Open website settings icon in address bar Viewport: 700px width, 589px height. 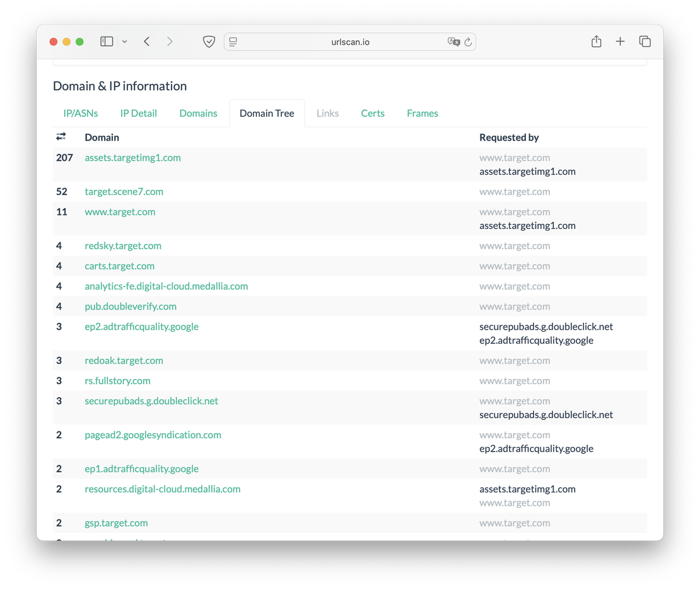233,41
